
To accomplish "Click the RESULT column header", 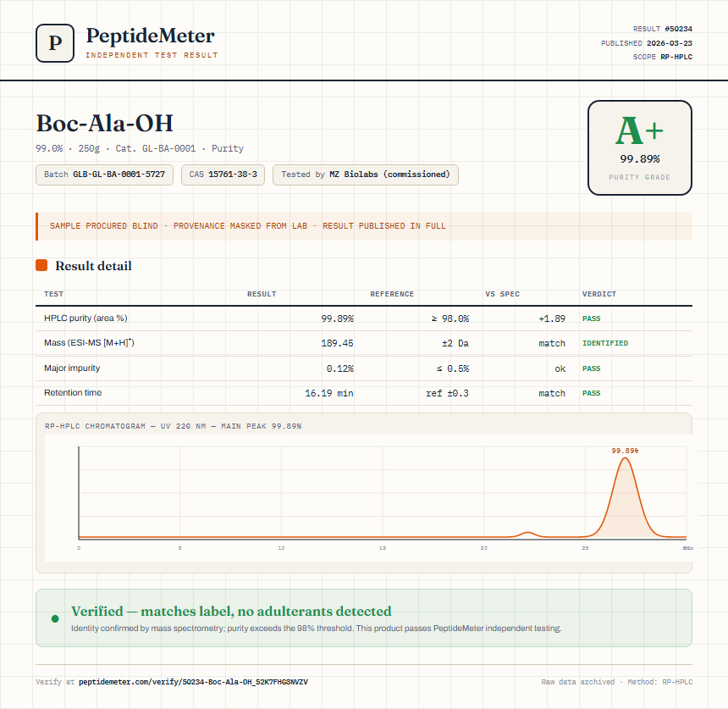I will tap(262, 294).
